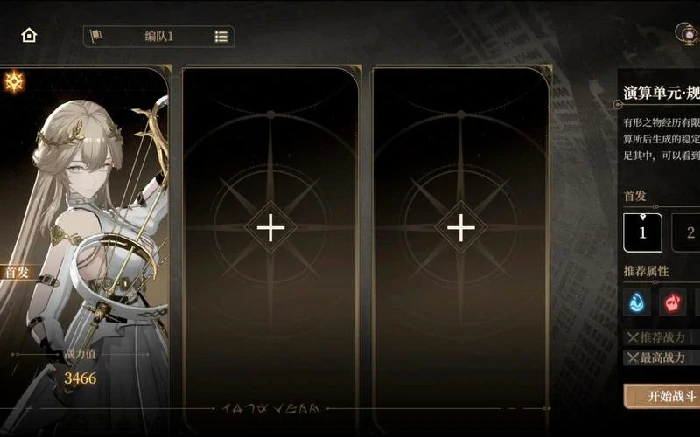Select the blonde harp character card
The height and width of the screenshot is (437, 700).
(85, 250)
